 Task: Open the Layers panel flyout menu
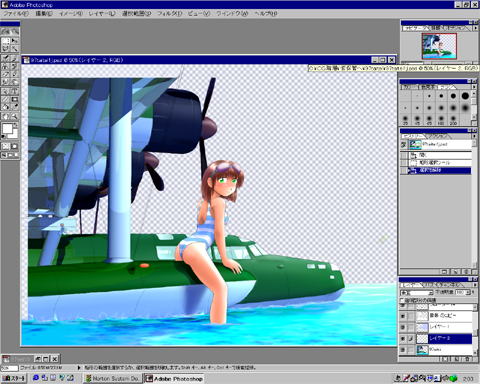[474, 285]
